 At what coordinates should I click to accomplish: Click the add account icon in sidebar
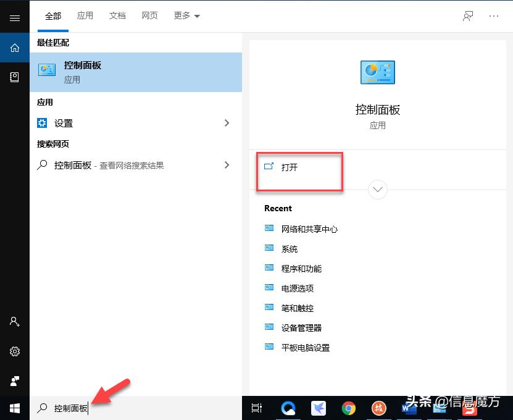coord(15,321)
